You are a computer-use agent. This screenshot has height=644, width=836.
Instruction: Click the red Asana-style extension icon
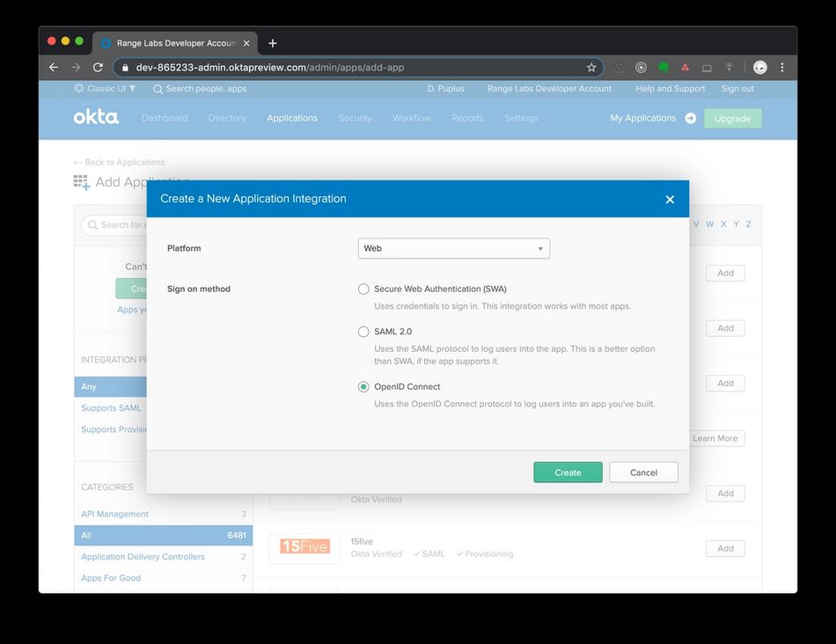[x=686, y=67]
